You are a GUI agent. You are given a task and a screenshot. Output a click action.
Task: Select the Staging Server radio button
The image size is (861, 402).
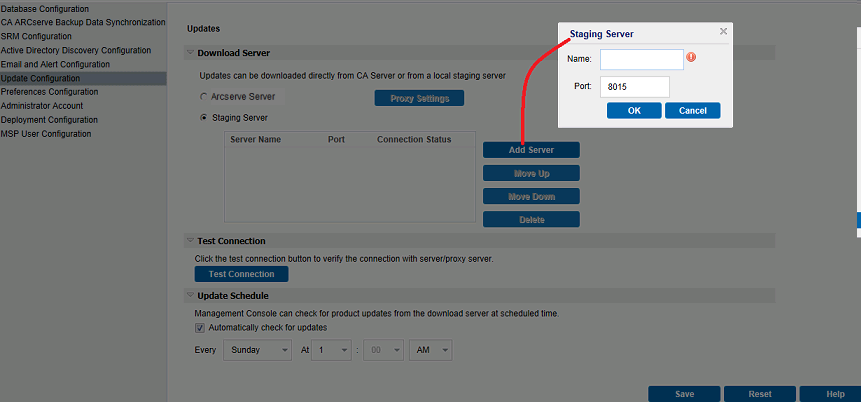coord(204,118)
